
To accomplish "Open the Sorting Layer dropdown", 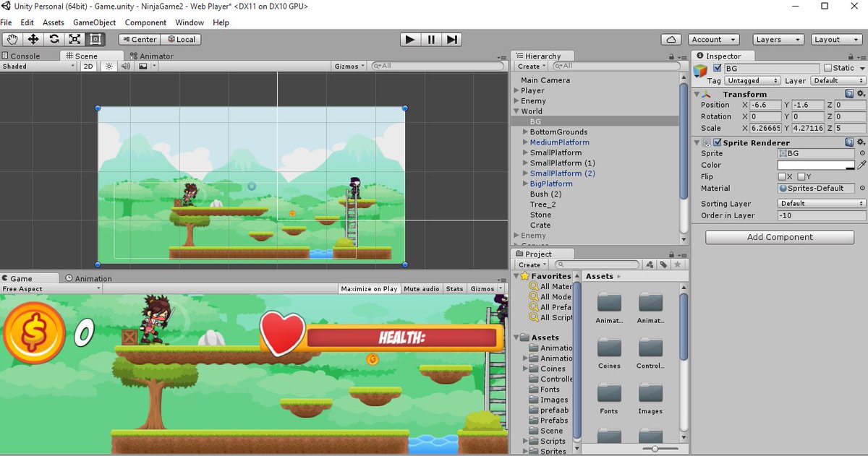I will pos(822,204).
